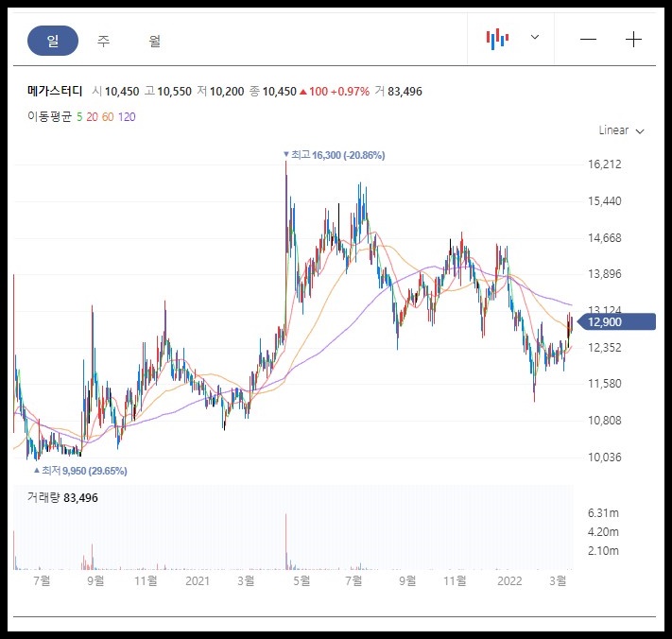Click the 12,352 price axis label
672x639 pixels.
tap(604, 348)
